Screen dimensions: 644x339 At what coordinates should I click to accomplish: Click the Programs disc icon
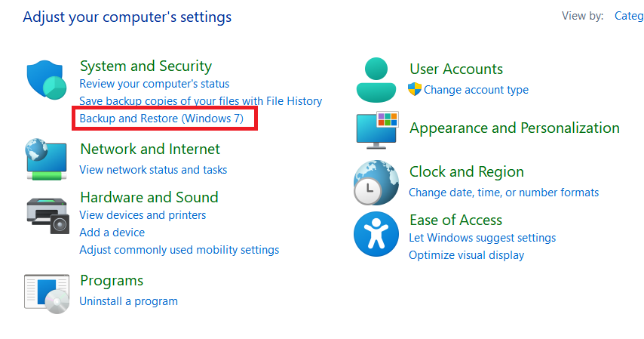click(x=47, y=294)
